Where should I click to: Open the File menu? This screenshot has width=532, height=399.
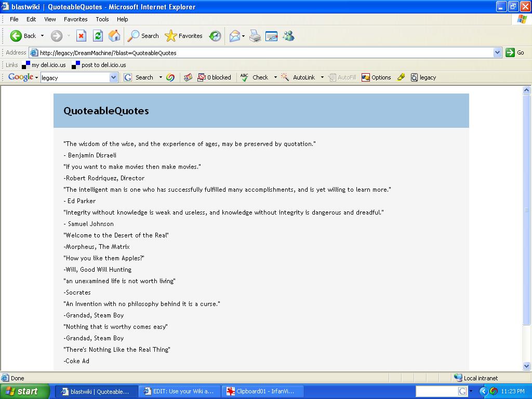pos(14,19)
